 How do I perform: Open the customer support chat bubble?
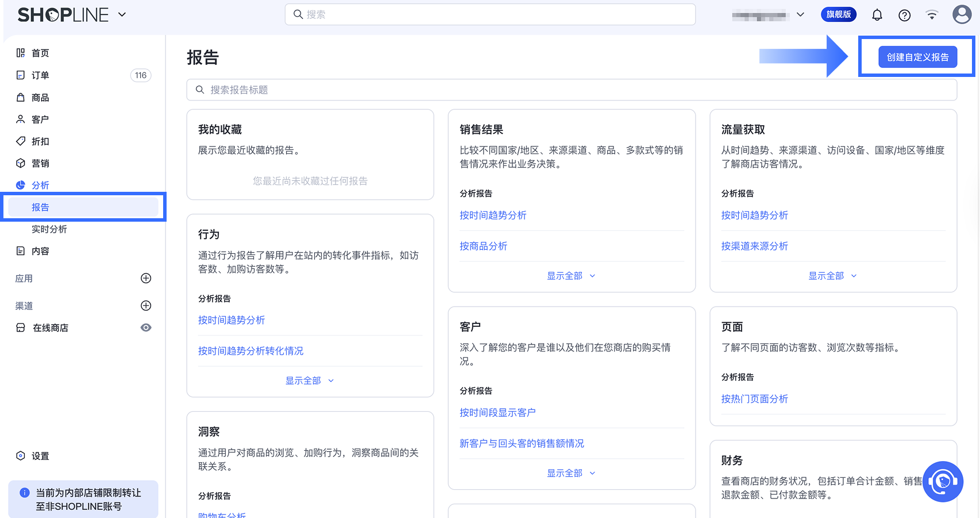click(943, 481)
